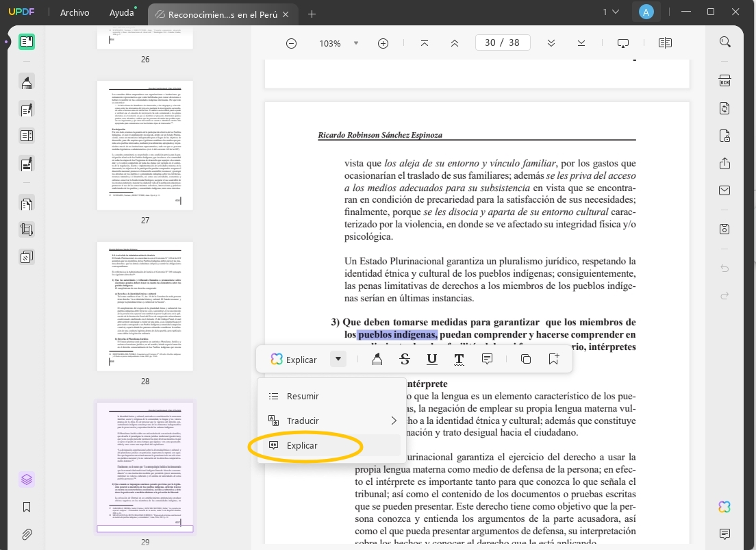Expand the Traducir submenu arrow
Viewport: 756px width, 550px height.
point(394,421)
